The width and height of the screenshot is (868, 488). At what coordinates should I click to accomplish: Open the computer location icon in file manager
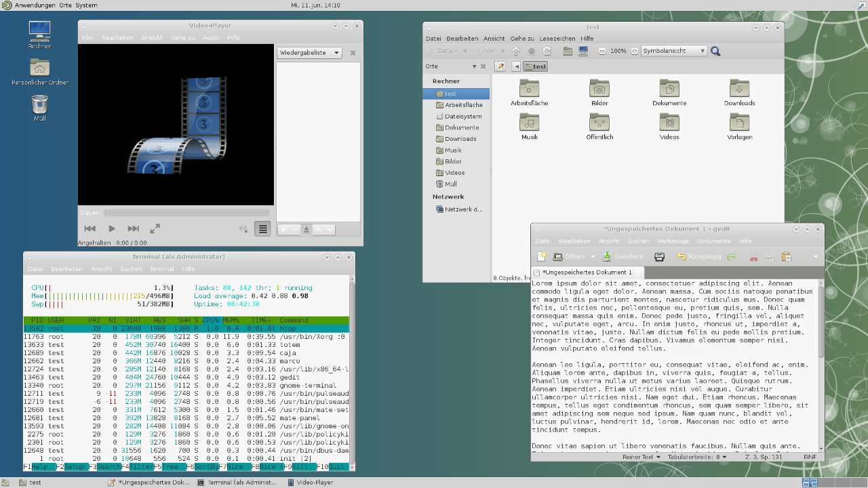coord(583,51)
